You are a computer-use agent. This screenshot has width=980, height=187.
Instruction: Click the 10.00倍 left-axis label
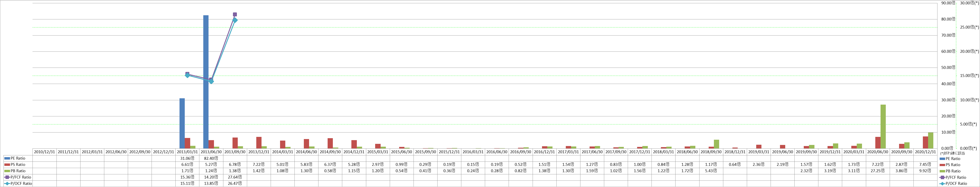point(948,132)
